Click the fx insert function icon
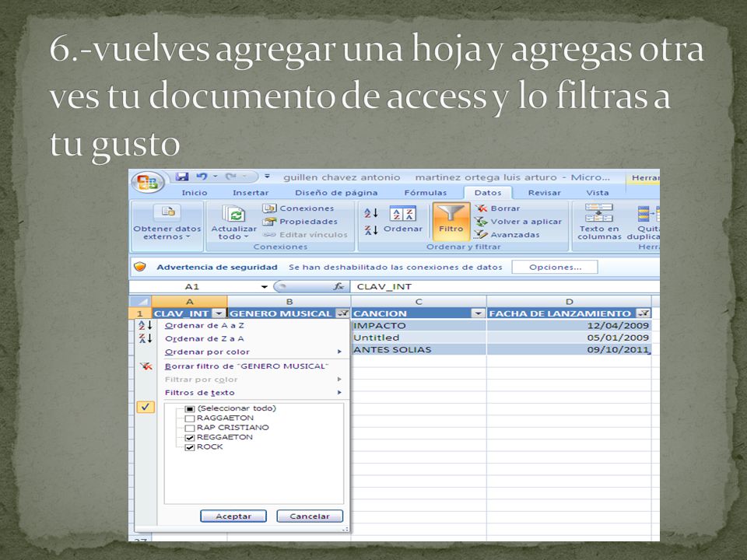The width and height of the screenshot is (747, 560). pos(338,286)
